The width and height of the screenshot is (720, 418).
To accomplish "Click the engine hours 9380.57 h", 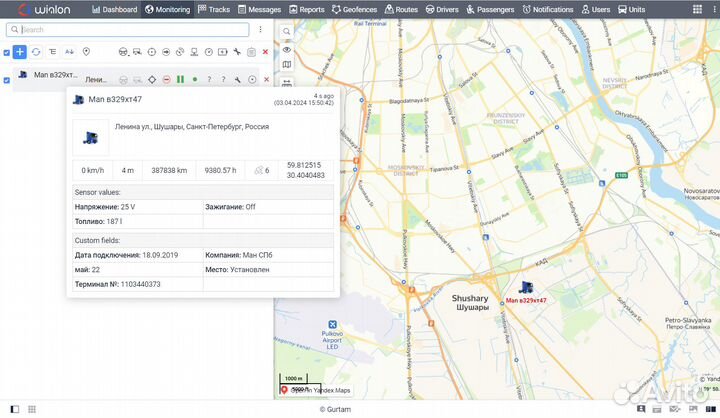I will pos(220,170).
